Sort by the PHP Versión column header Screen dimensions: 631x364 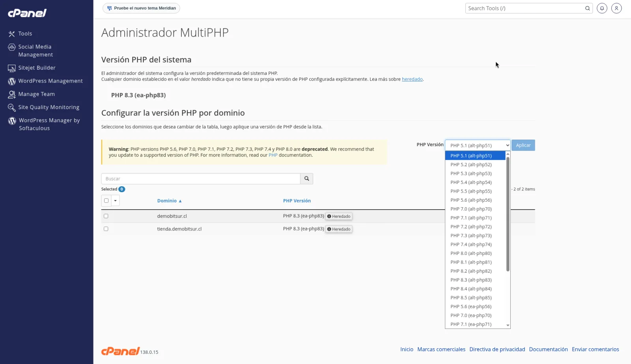[x=297, y=201]
